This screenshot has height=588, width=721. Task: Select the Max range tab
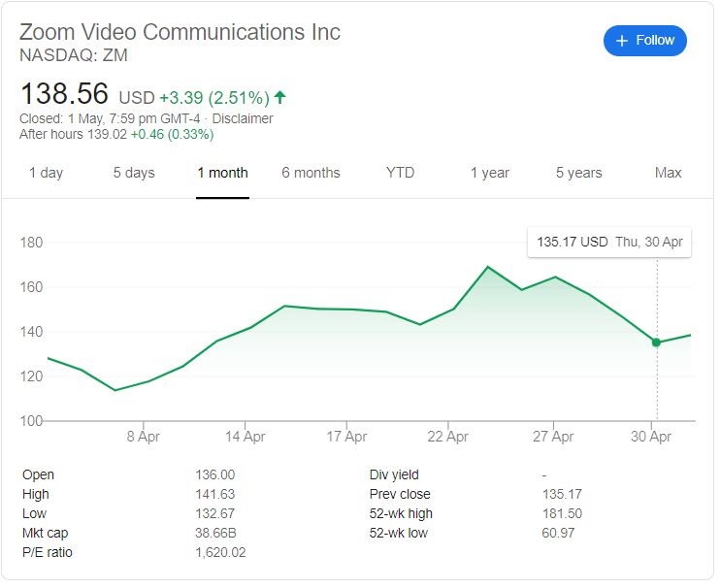(668, 173)
